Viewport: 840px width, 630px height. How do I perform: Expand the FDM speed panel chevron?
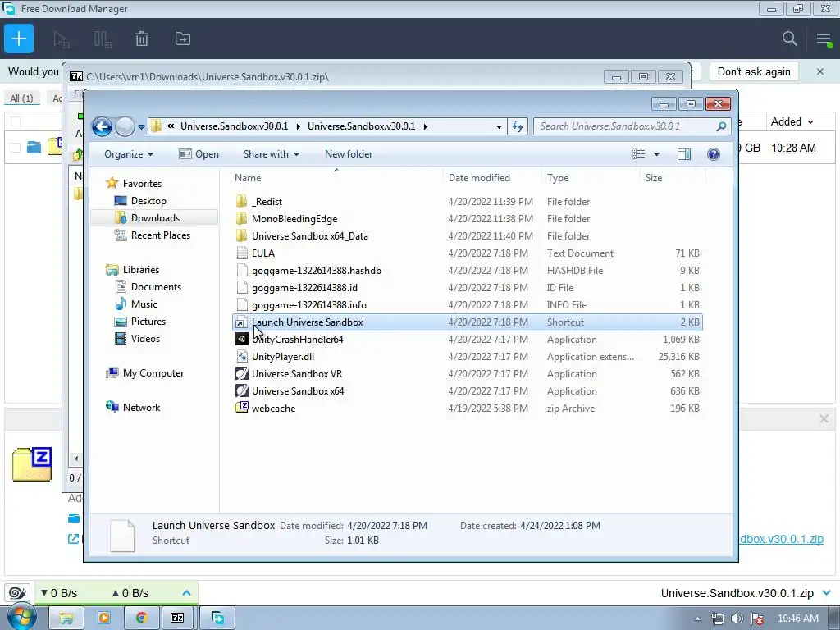pyautogui.click(x=186, y=592)
